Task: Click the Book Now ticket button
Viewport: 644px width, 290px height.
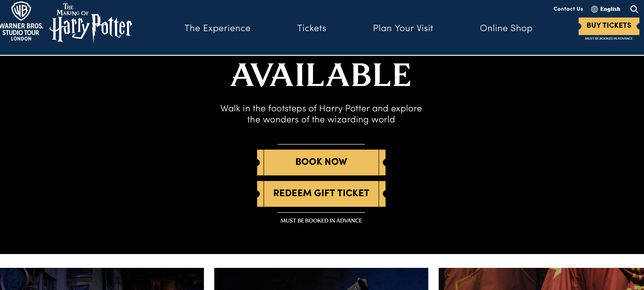Action: pos(321,162)
